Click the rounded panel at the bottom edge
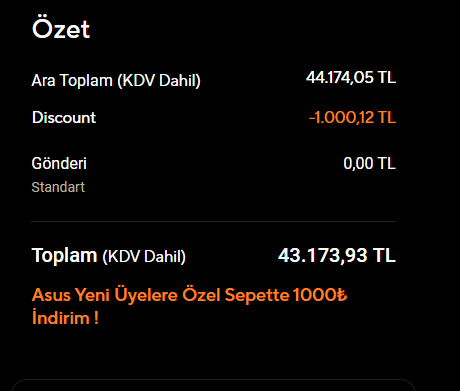 pos(213,385)
